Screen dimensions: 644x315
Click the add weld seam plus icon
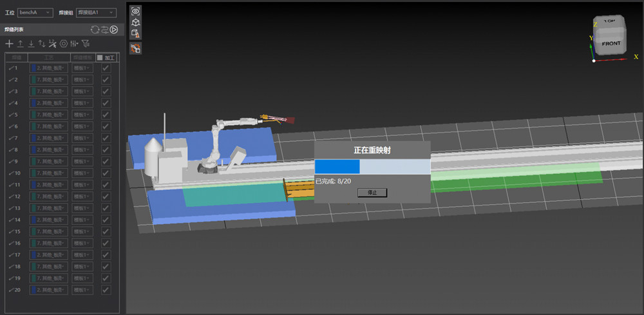pos(9,44)
